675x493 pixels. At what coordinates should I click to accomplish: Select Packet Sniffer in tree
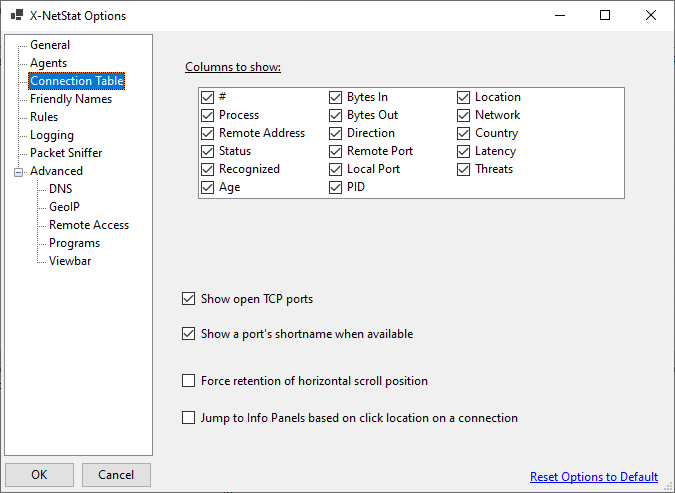[x=66, y=153]
